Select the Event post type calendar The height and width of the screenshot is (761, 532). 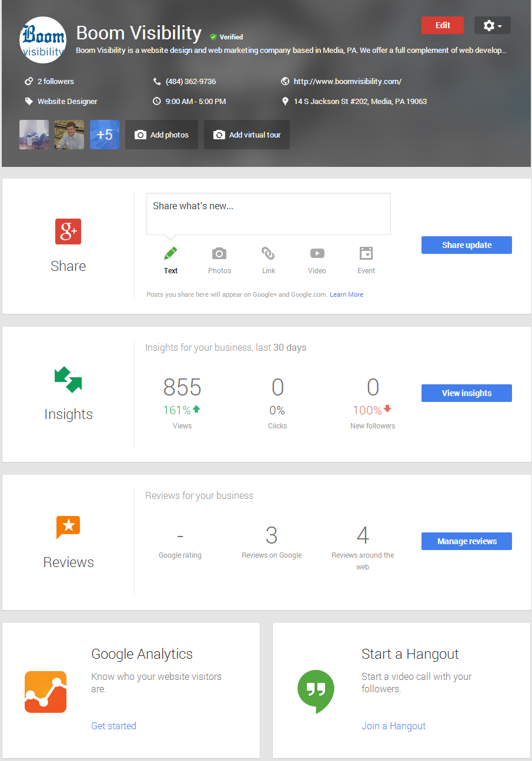tap(366, 253)
